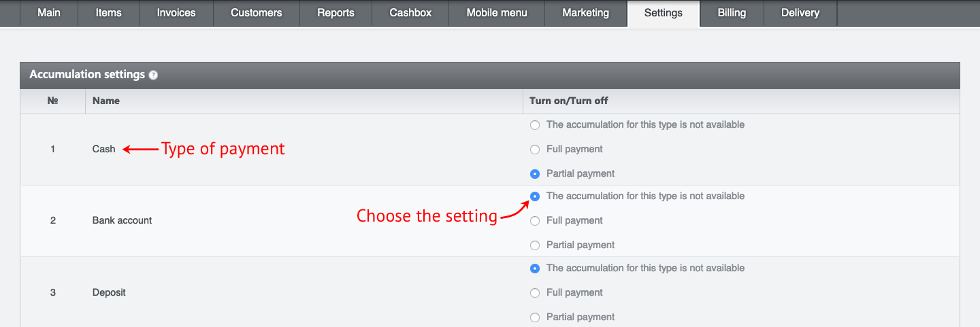
Task: Open the Billing tab
Action: [732, 13]
